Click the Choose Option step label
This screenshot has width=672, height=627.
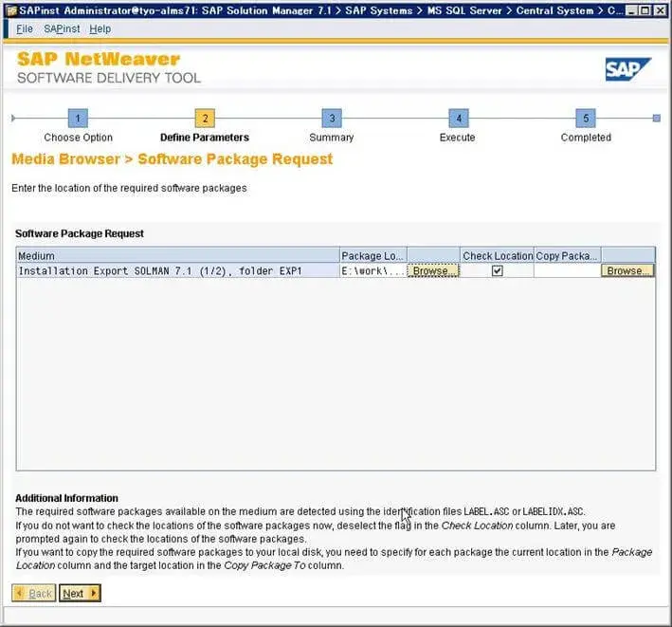coord(78,138)
